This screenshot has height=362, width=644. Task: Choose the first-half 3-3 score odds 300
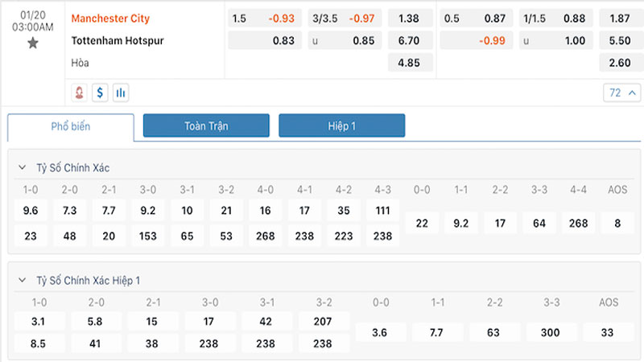click(x=552, y=332)
